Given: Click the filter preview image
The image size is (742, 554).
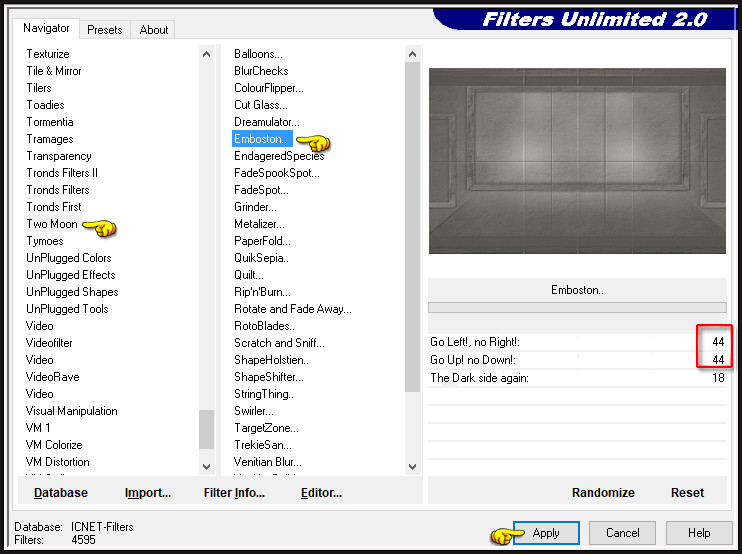Looking at the screenshot, I should (577, 161).
